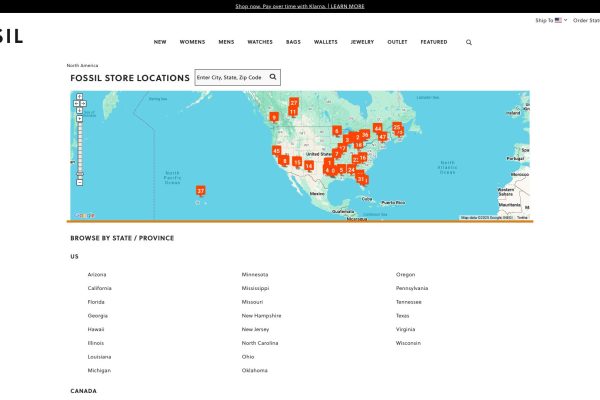Open the MENS menu

[x=226, y=42]
